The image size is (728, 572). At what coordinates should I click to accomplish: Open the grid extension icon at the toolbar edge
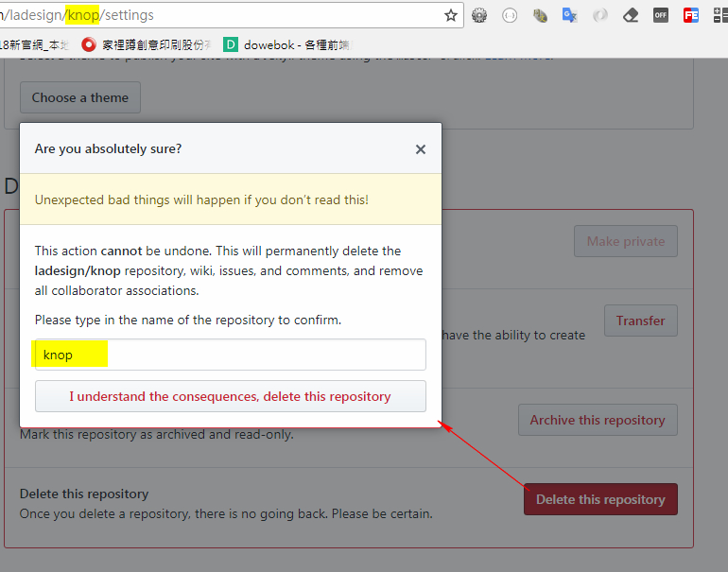(720, 15)
